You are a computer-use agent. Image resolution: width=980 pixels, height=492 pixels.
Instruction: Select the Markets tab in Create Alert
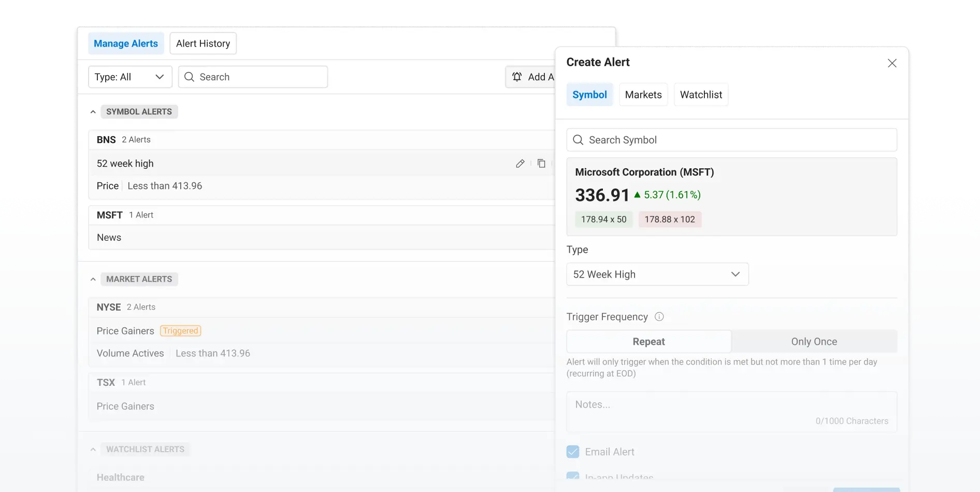click(x=643, y=95)
